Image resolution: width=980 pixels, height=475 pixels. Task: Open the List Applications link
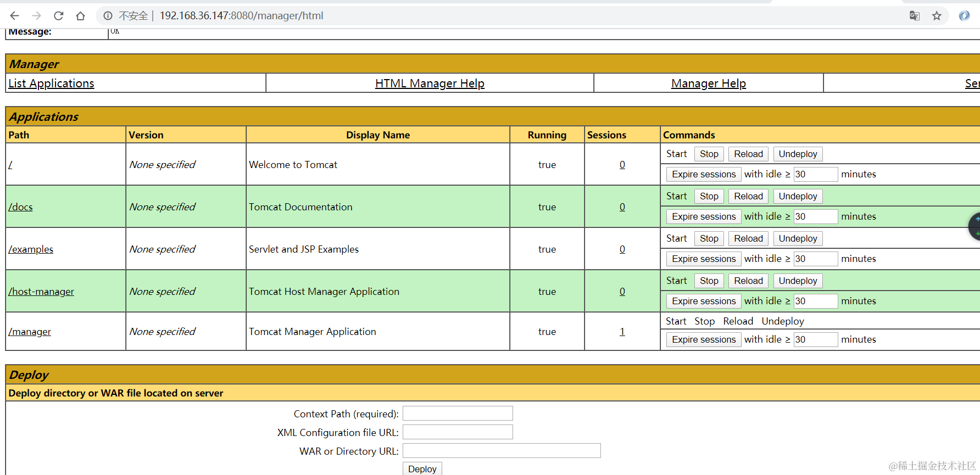51,83
